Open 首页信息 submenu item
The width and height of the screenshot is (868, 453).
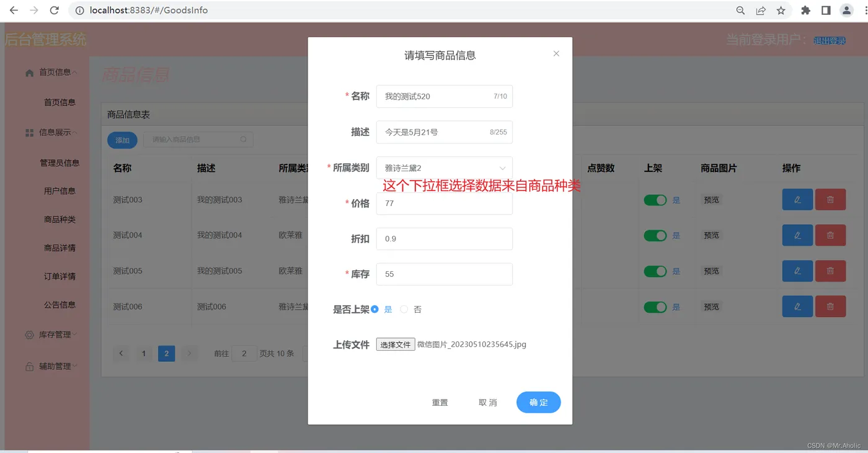[x=60, y=102]
